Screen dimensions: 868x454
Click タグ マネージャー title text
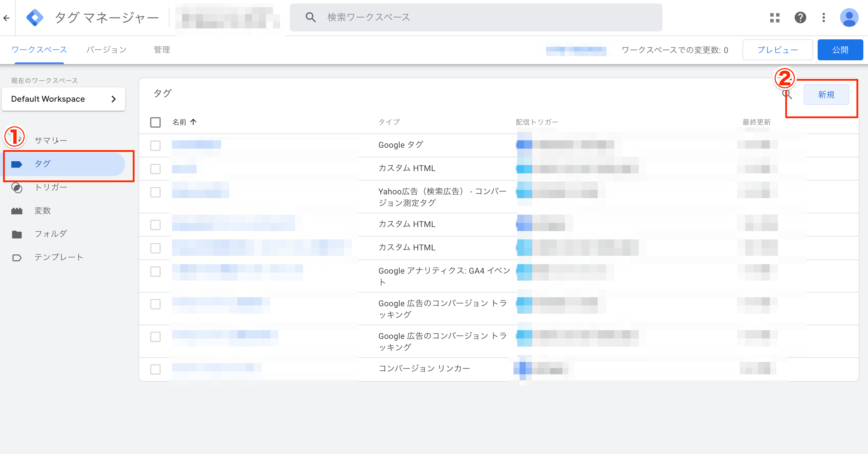[x=107, y=18]
